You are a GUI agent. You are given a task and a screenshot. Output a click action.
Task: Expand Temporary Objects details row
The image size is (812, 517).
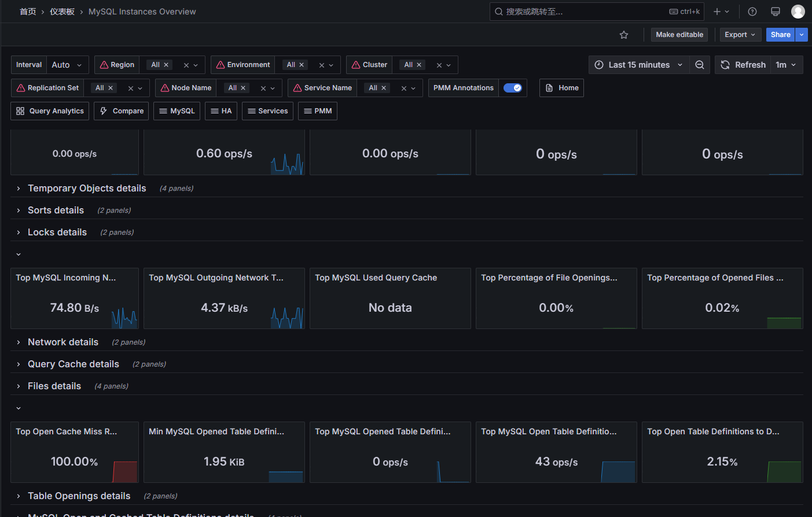87,189
